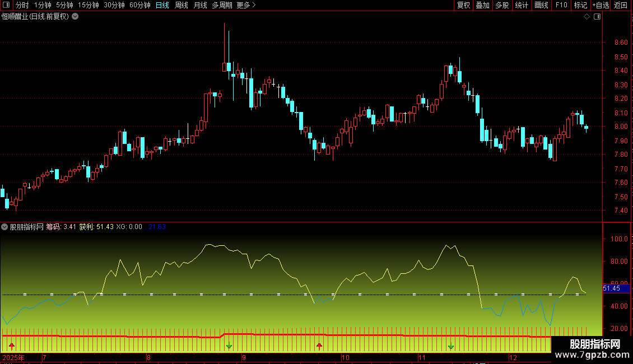633x364 pixels.
Task: Click the 2025年 timeline label
Action: [x=13, y=358]
